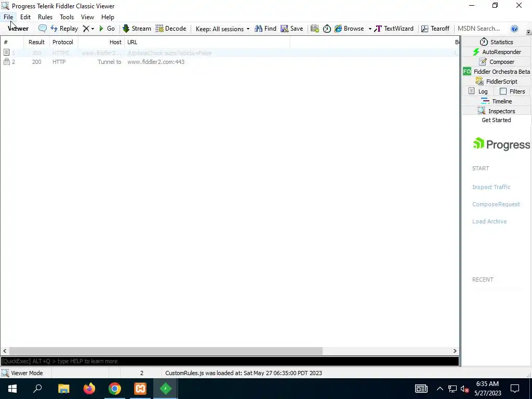Open the notification center icon
The width and height of the screenshot is (532, 399).
(x=515, y=389)
